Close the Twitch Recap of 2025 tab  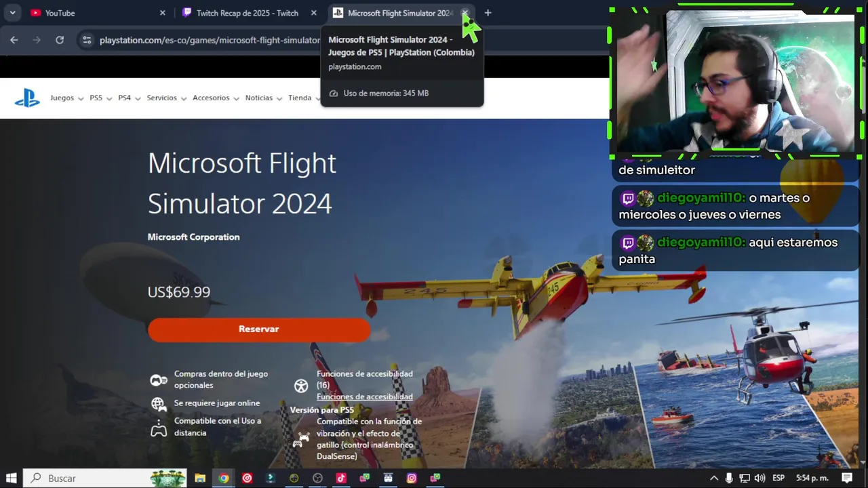click(313, 13)
